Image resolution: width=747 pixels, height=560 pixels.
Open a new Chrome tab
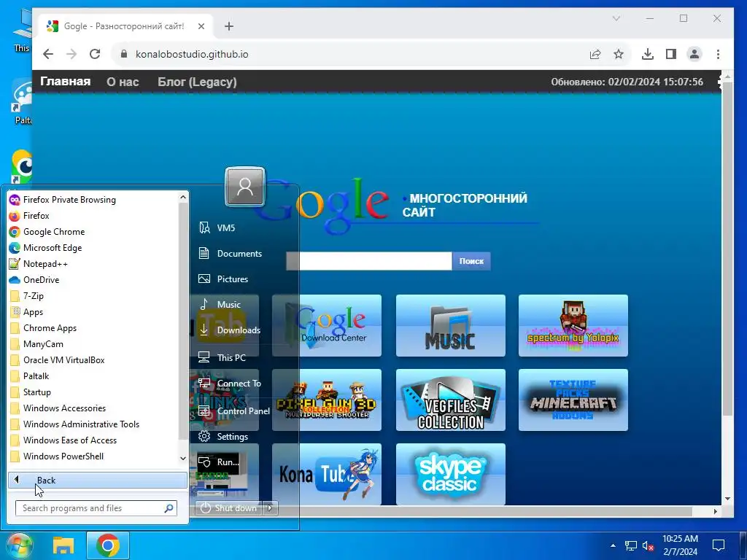229,26
